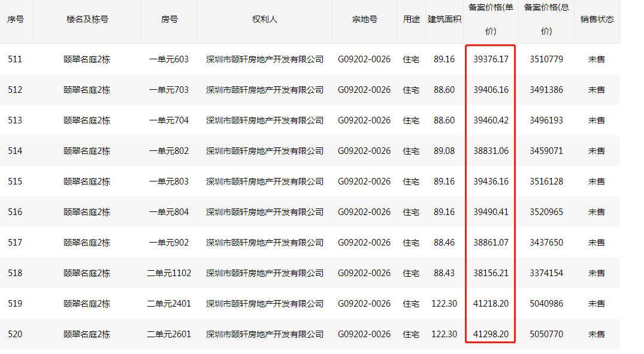The height and width of the screenshot is (354, 644).
Task: Click the 颐翠名庭2栋 cell in row 520
Action: tap(87, 334)
